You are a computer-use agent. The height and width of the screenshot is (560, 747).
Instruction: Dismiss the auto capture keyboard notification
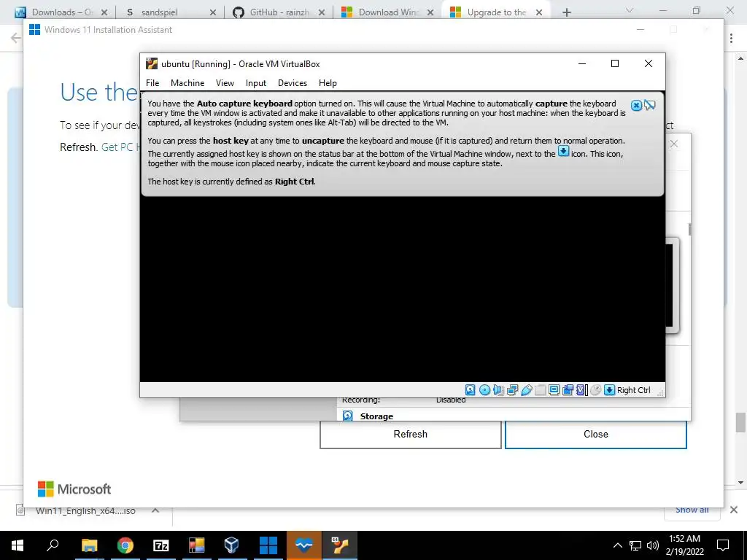[636, 105]
